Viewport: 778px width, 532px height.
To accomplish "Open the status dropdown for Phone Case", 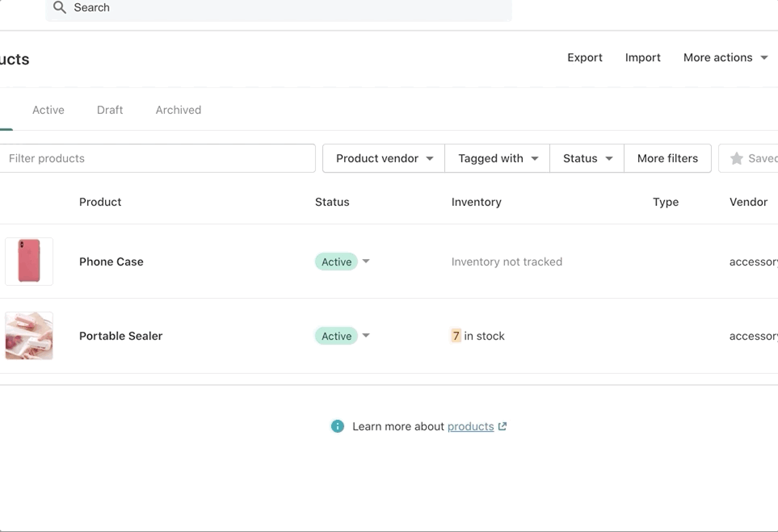I will pos(366,262).
